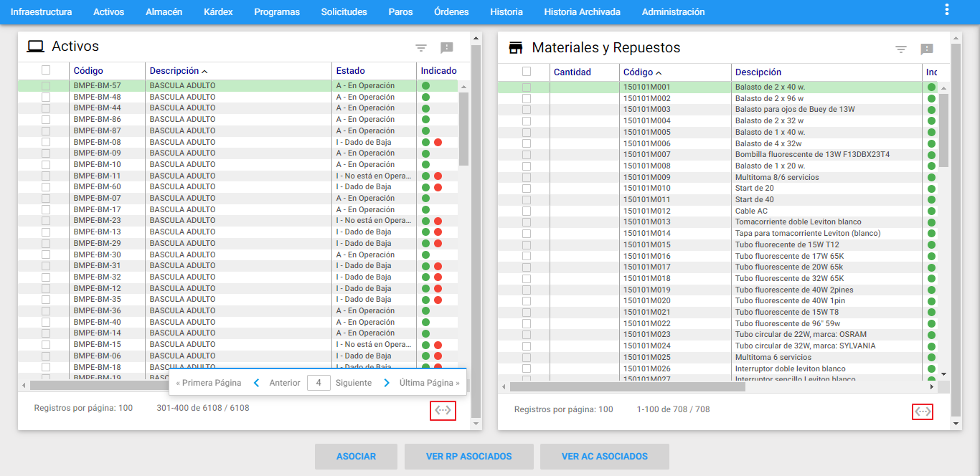980x476 pixels.
Task: Open the three-dot overflow menu
Action: 947,10
